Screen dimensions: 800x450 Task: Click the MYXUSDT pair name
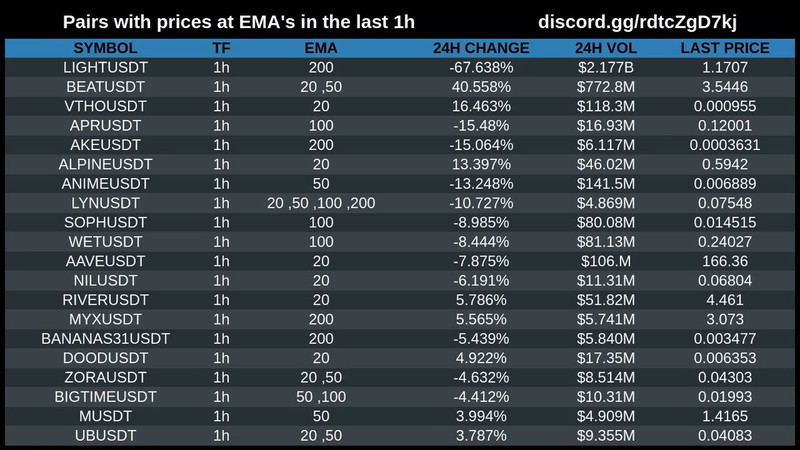click(106, 319)
